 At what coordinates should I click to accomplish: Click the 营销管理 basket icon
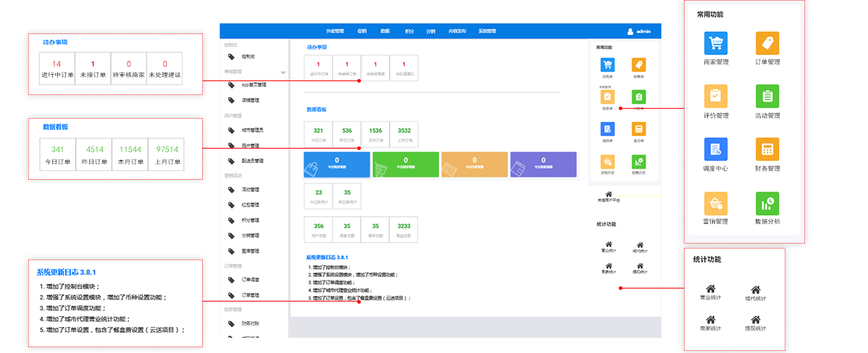pyautogui.click(x=716, y=203)
